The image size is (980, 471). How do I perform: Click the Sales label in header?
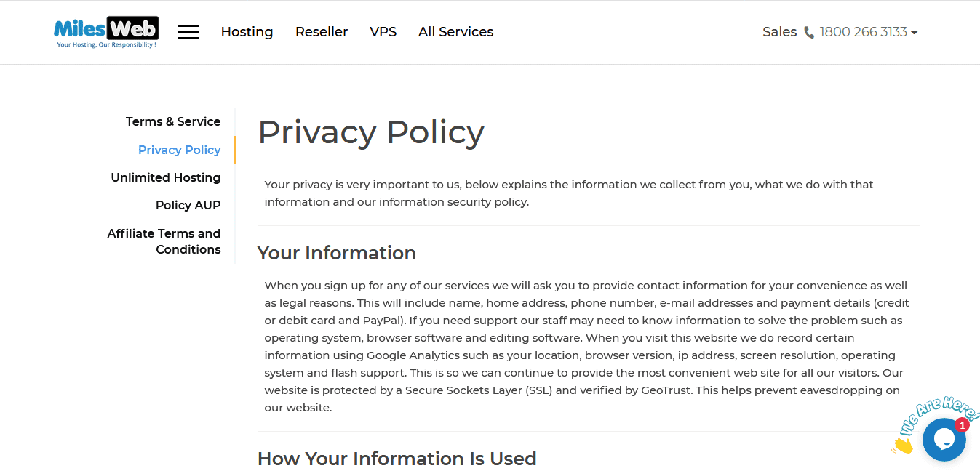tap(779, 32)
